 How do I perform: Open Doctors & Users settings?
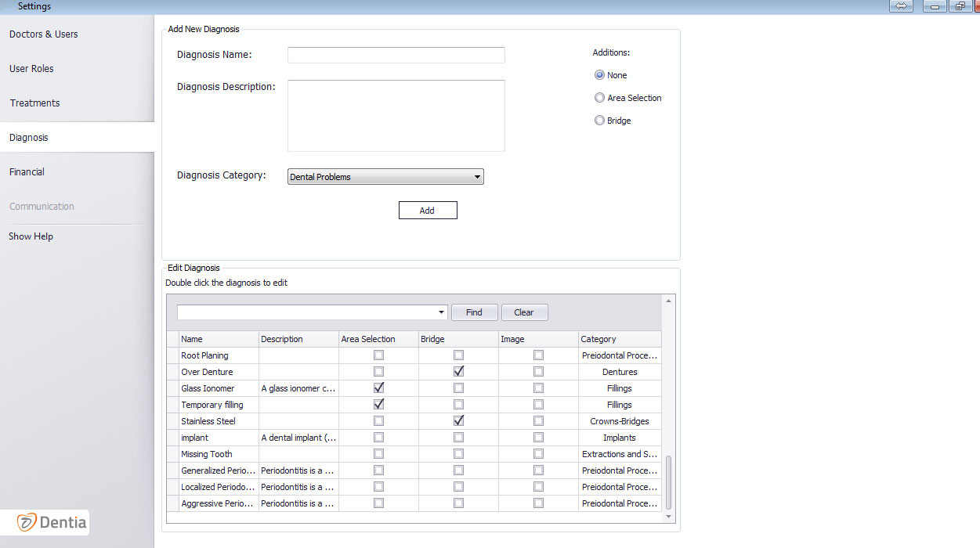[x=43, y=34]
